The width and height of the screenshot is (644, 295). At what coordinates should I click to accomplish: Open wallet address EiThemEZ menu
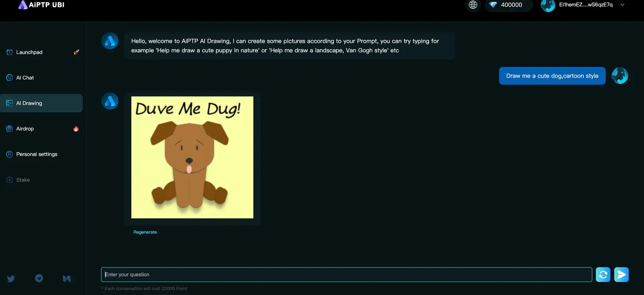[585, 5]
